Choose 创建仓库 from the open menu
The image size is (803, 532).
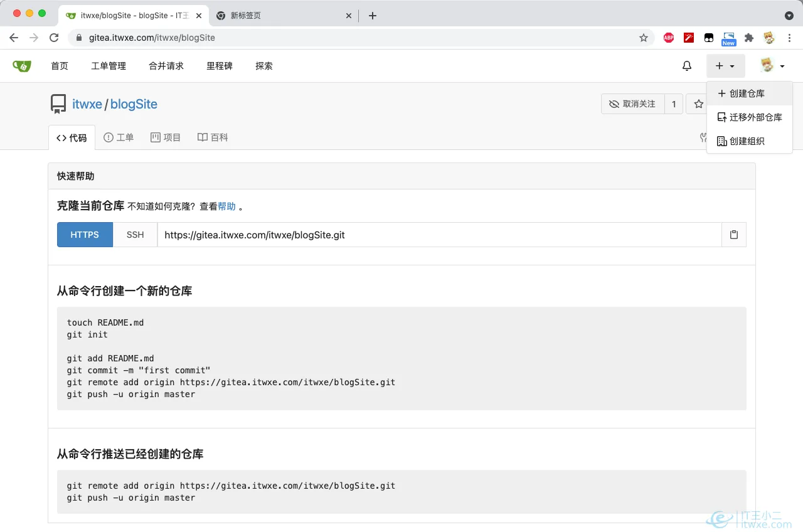click(742, 93)
